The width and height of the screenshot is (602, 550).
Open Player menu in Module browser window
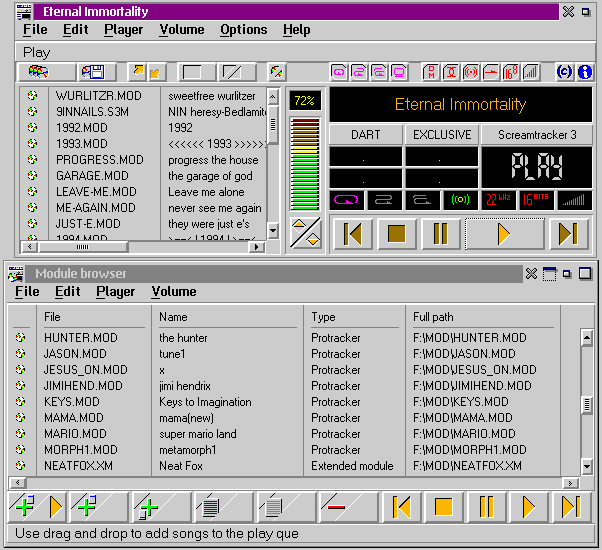click(116, 292)
